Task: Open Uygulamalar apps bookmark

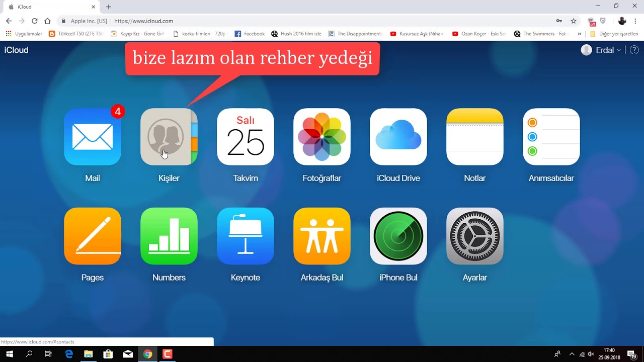Action: [x=24, y=34]
